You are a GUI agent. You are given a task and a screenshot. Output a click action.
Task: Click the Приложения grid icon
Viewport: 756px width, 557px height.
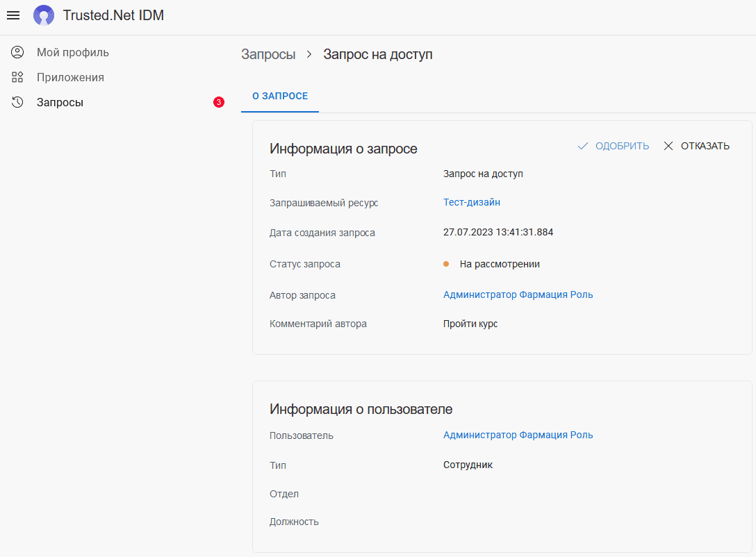pos(17,77)
